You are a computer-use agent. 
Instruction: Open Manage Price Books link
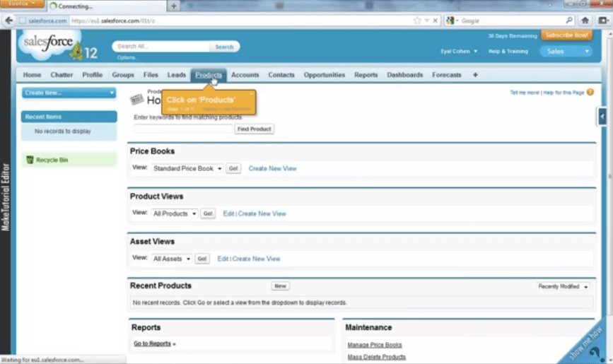tap(375, 345)
